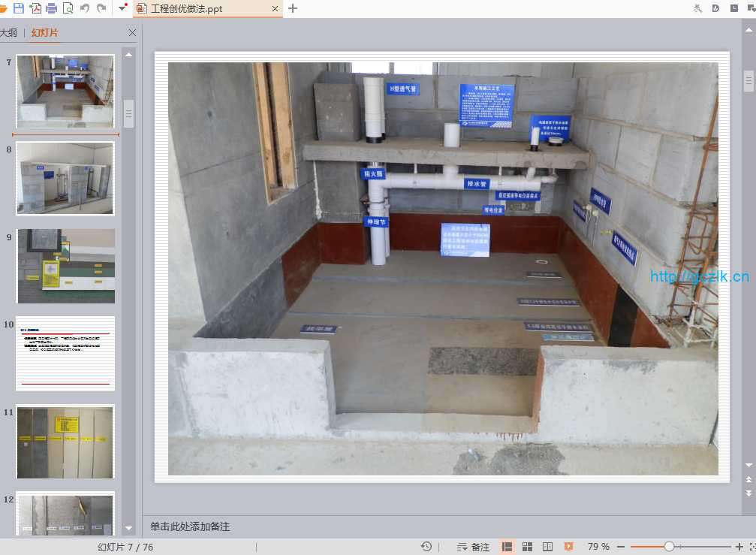This screenshot has height=555, width=756.
Task: Switch to Slide Sorter view
Action: click(x=528, y=547)
